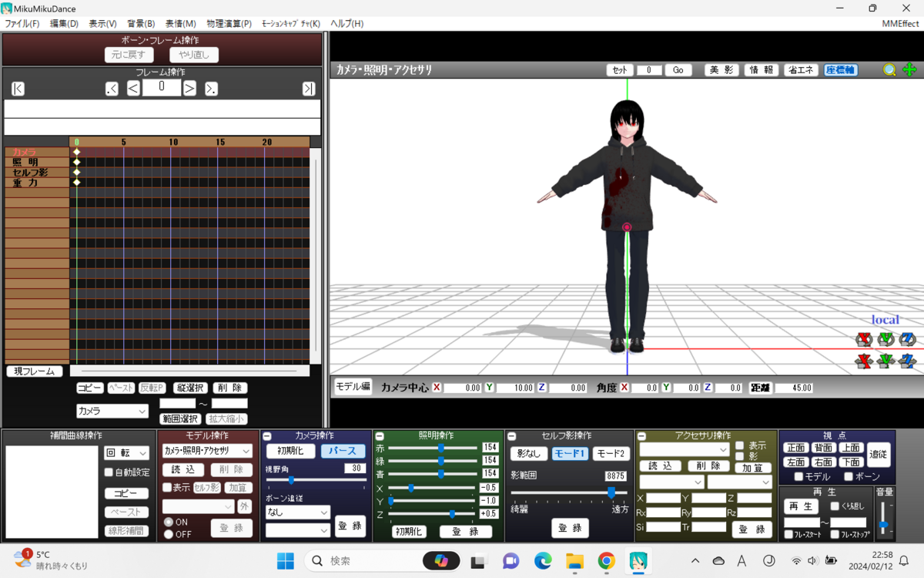Step back one frame with the < arrow
The height and width of the screenshot is (578, 924).
click(x=133, y=88)
